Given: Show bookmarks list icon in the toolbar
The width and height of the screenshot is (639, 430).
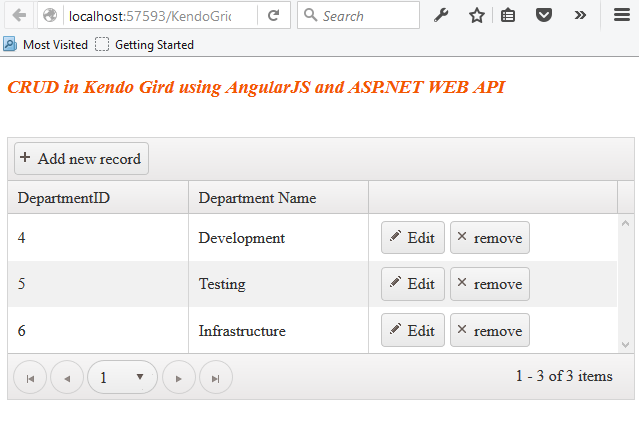Looking at the screenshot, I should 508,15.
